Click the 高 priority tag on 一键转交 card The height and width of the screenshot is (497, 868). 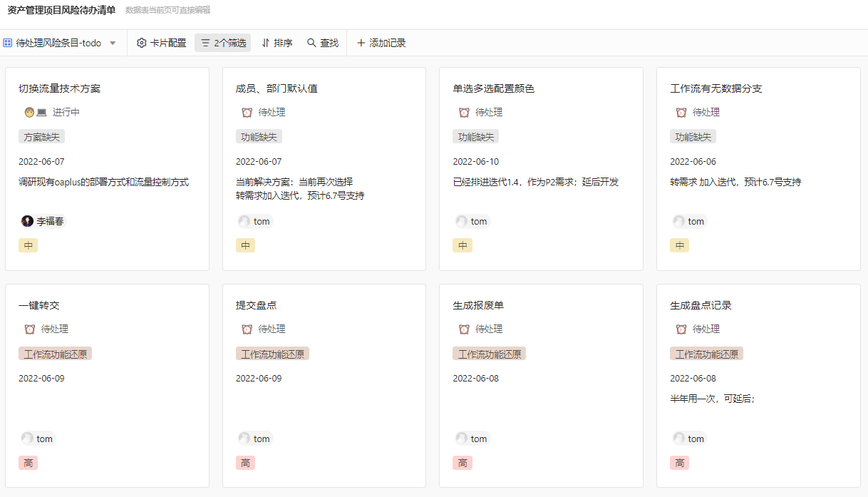pyautogui.click(x=28, y=463)
